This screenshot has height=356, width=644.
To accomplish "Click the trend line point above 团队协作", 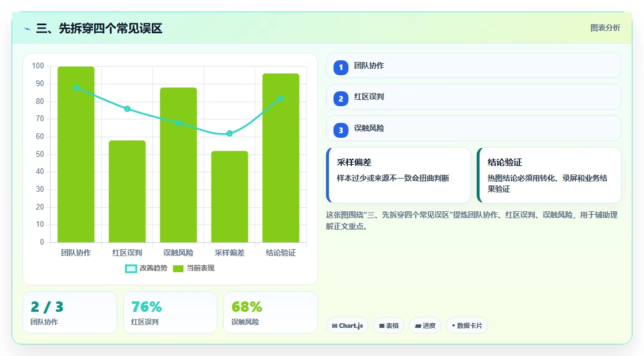I will [x=76, y=87].
